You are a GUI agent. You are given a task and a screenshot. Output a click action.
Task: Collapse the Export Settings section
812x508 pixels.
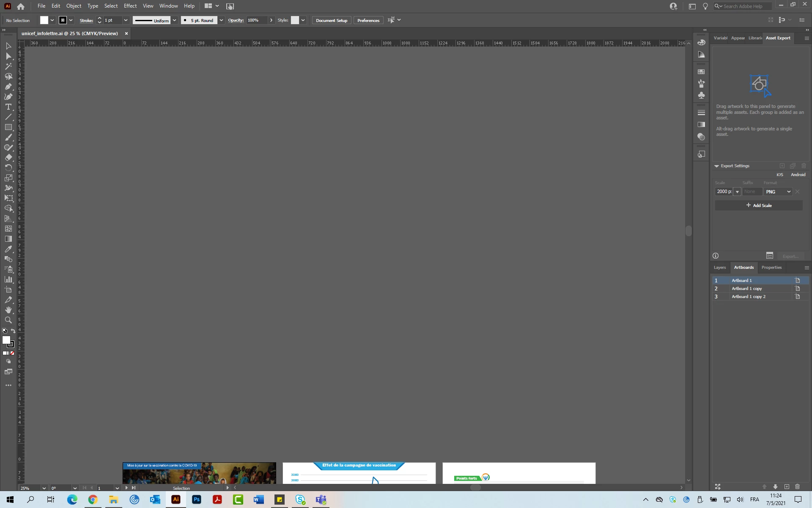coord(716,166)
